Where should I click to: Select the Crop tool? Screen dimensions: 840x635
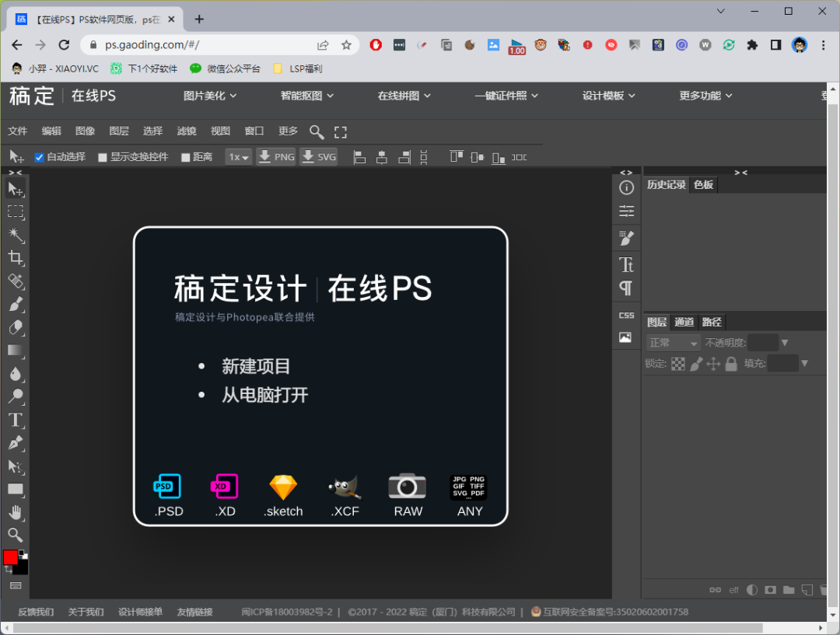[x=16, y=257]
